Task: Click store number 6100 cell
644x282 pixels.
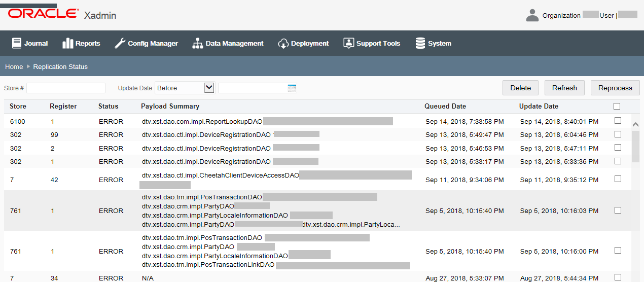Action: 17,121
